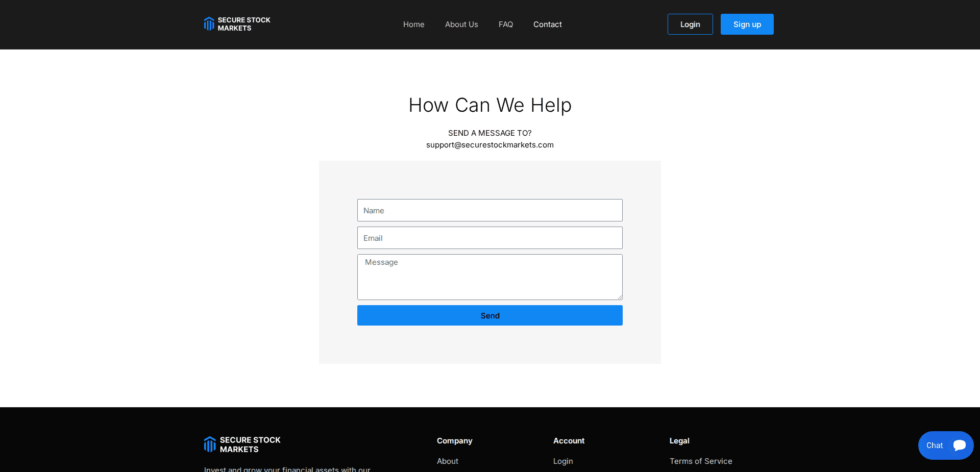Switch to the Contact navigation entry

(x=547, y=24)
